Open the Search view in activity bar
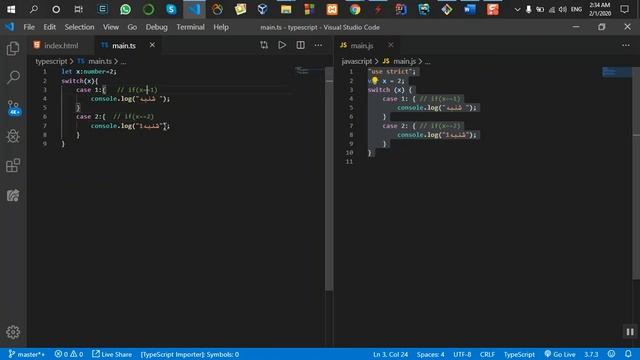This screenshot has height=360, width=640. tap(13, 77)
